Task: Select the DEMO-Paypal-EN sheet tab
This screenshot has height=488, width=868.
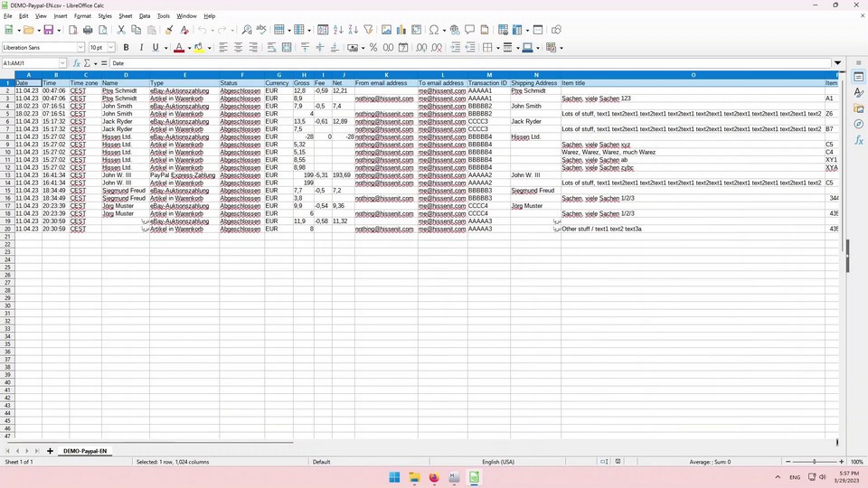Action: 85,451
